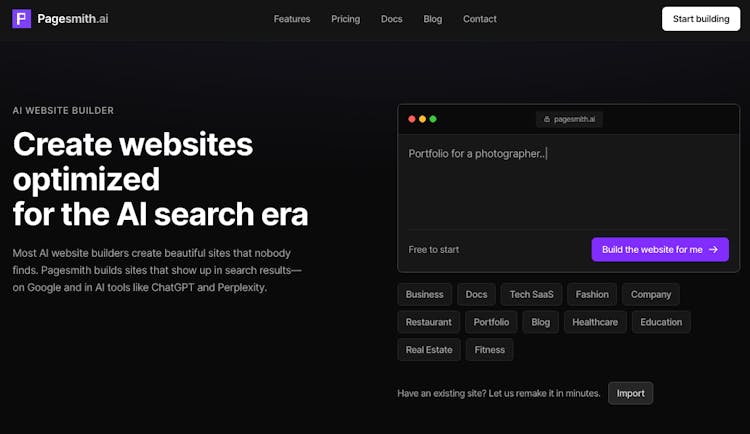The image size is (750, 434).
Task: Click Build the website for me button
Action: 659,249
